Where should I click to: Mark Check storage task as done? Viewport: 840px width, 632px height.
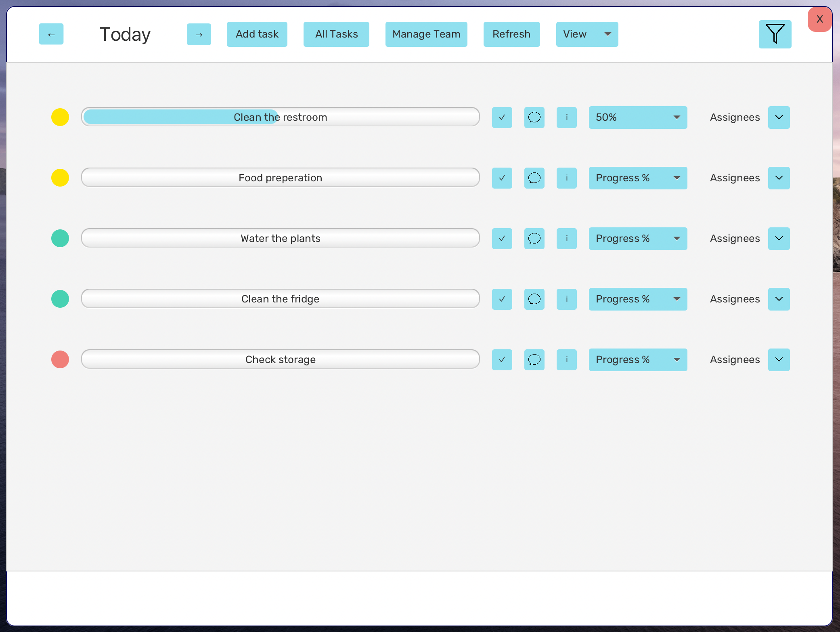pyautogui.click(x=502, y=360)
